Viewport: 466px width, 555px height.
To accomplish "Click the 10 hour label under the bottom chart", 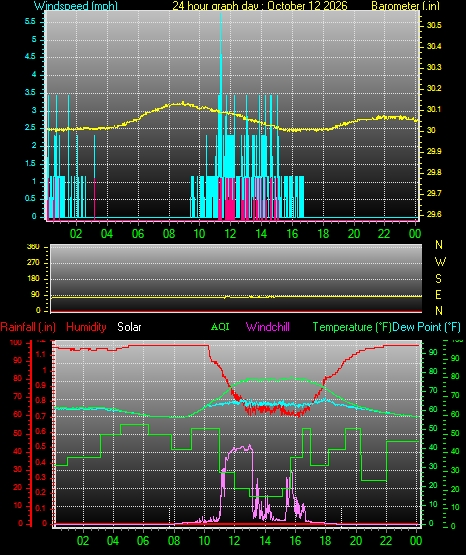I will [x=204, y=541].
